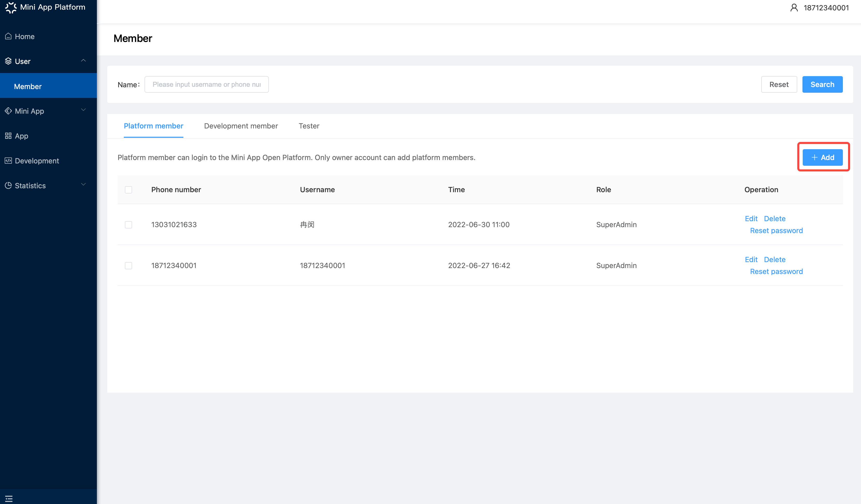Click the Reset button
The width and height of the screenshot is (861, 504).
779,84
